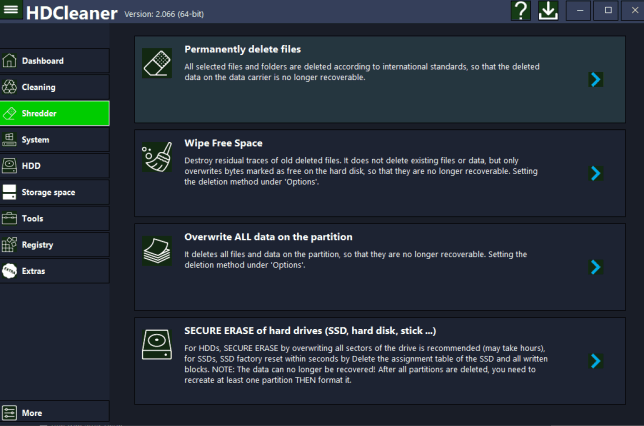Click the eraser icon for Permanently delete files
This screenshot has width=644, height=426.
tap(157, 62)
